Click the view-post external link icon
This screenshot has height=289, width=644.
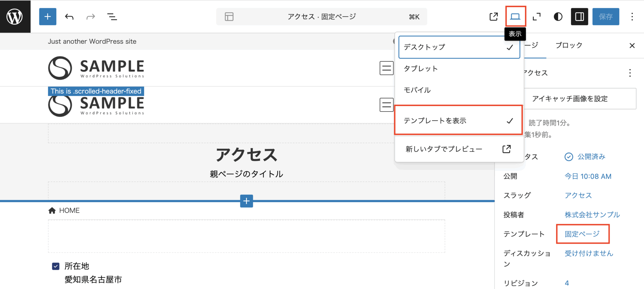[494, 16]
